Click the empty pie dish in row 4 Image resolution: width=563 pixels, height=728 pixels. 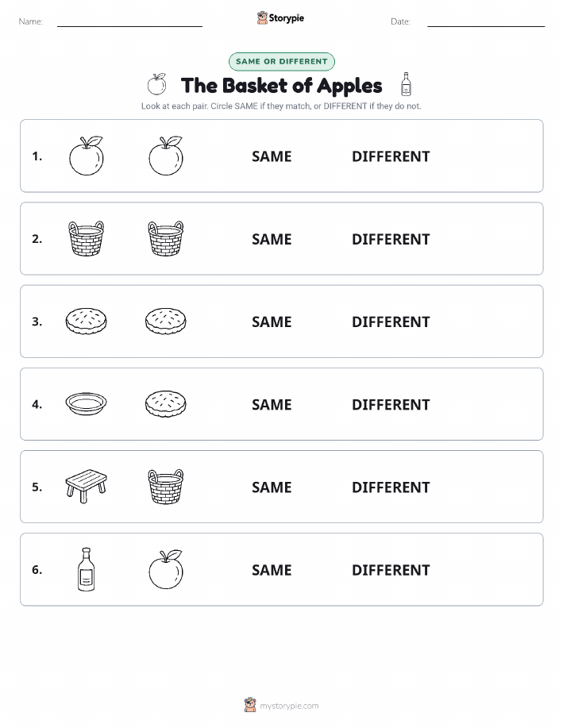pos(86,404)
